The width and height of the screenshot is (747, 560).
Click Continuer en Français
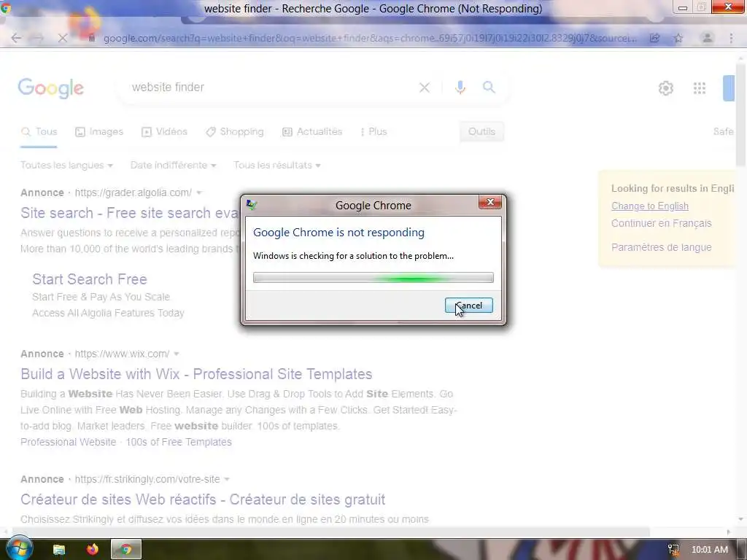coord(661,223)
